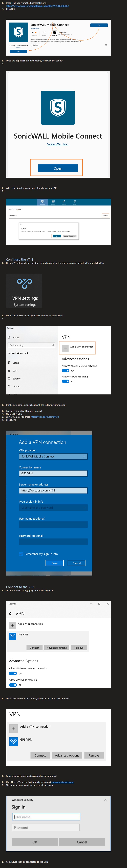Screen dimensions: 127x868
Task: Click OK in the Alert dialog
Action: pos(57,236)
